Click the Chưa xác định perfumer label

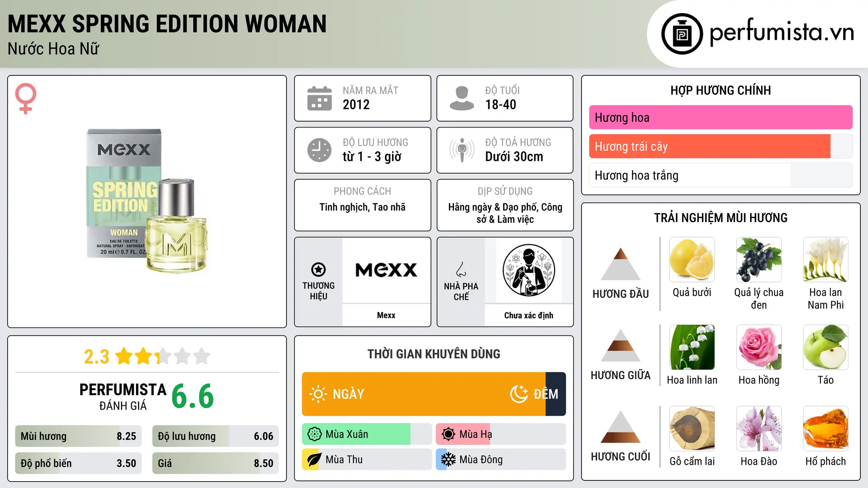[529, 315]
